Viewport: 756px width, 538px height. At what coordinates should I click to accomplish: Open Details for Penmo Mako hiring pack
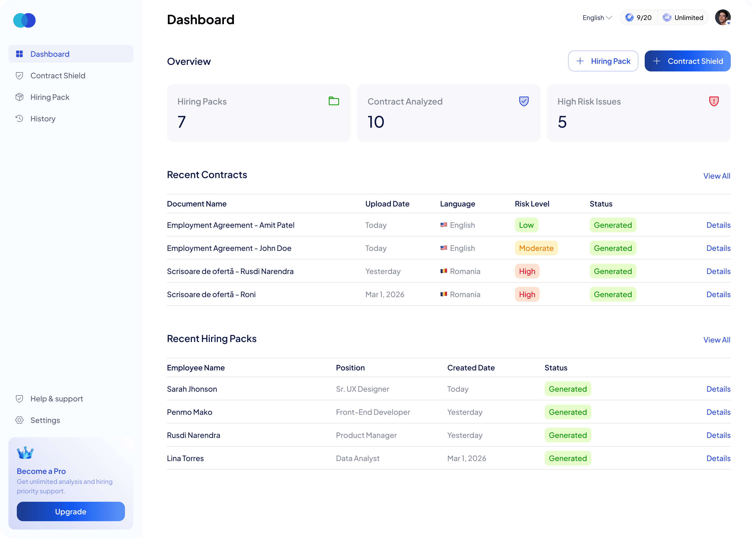(718, 412)
